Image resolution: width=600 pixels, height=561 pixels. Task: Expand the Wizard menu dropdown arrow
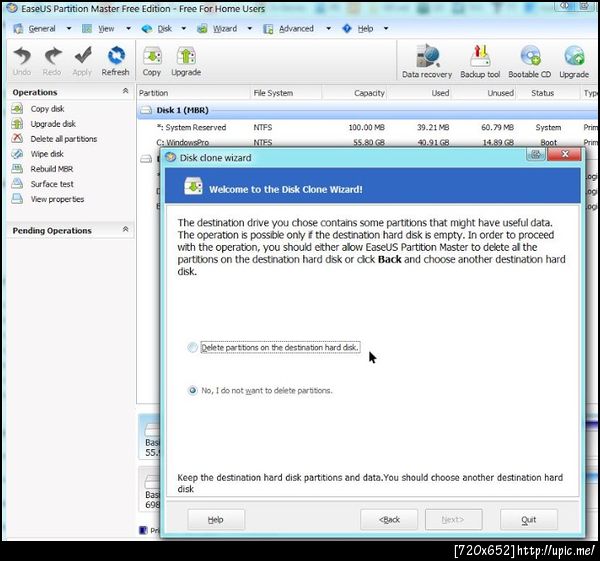tap(250, 28)
